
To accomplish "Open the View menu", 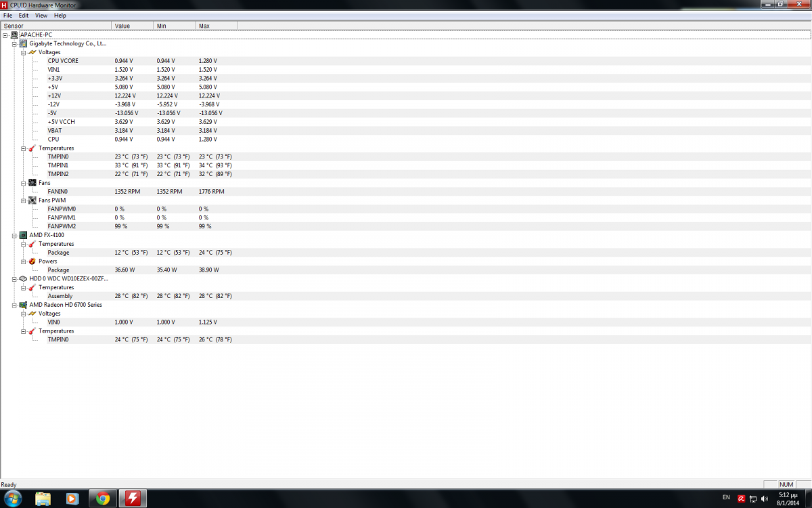I will pos(41,15).
